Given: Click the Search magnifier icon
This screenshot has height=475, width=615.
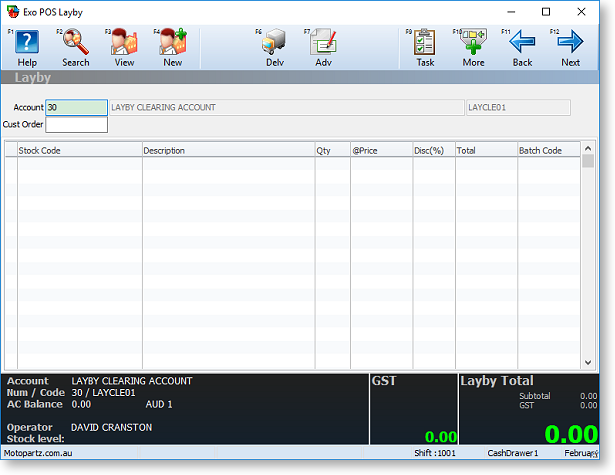Looking at the screenshot, I should [x=76, y=47].
